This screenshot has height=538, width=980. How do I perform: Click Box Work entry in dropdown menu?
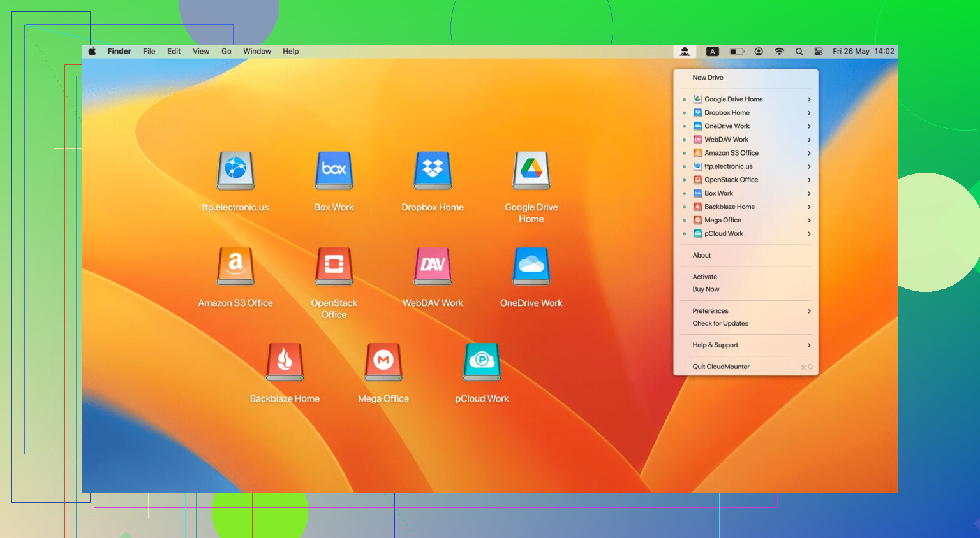click(x=746, y=193)
